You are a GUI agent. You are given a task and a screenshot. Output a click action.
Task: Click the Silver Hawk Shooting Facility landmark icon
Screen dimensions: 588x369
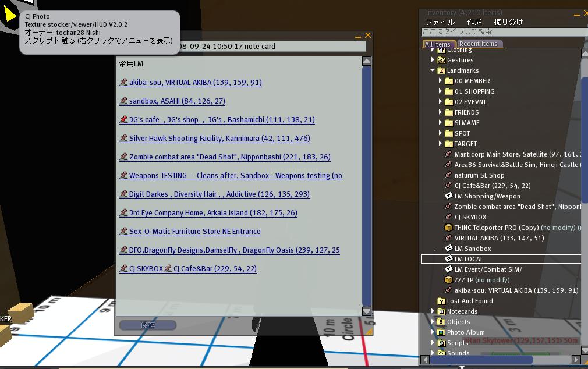[123, 138]
